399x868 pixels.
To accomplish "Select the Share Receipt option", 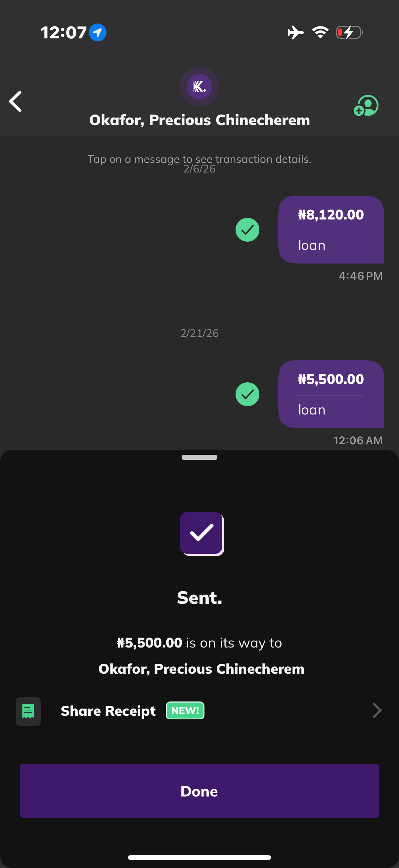I will click(x=108, y=711).
